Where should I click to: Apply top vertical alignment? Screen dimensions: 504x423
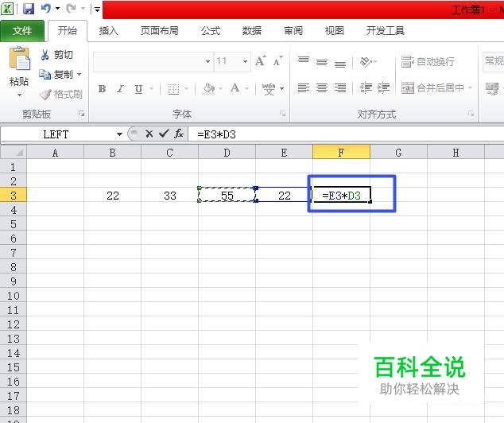click(304, 61)
